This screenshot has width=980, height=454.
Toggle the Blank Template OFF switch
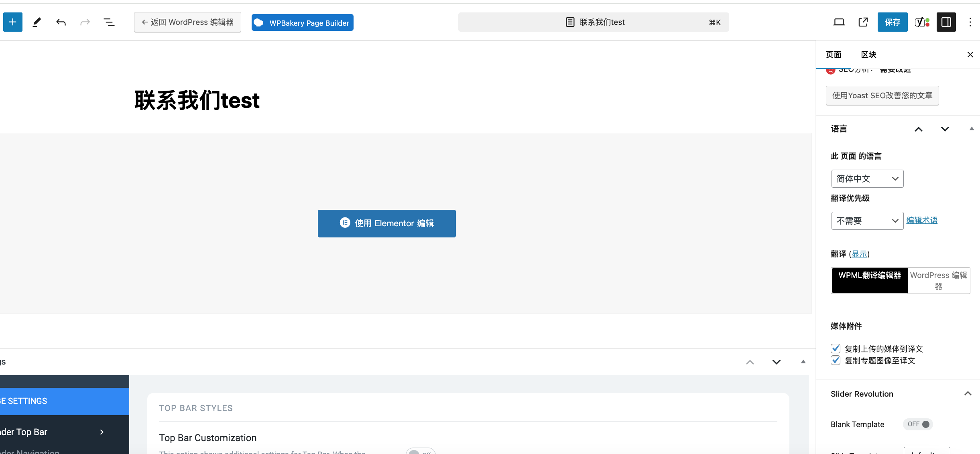tap(918, 424)
